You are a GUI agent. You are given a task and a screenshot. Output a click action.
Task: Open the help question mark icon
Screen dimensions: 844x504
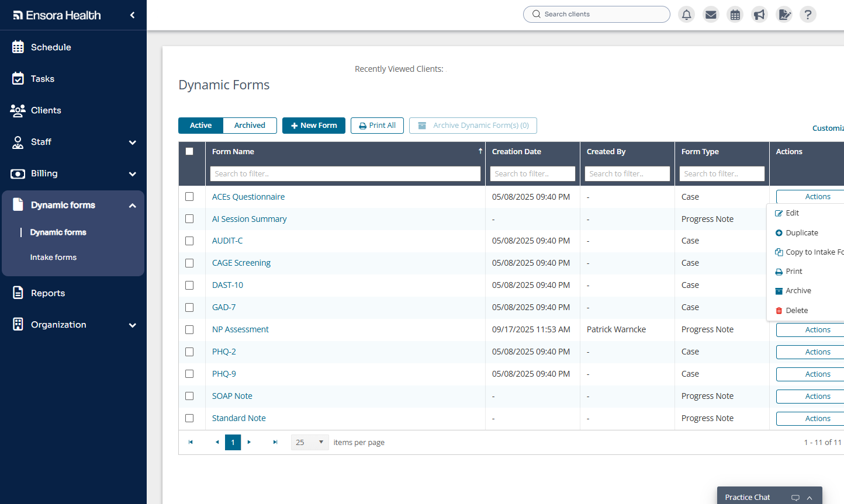(808, 15)
